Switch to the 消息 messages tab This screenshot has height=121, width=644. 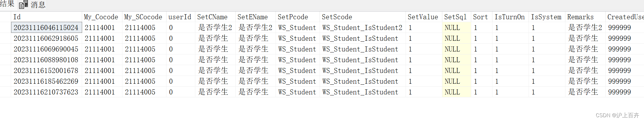[32, 5]
